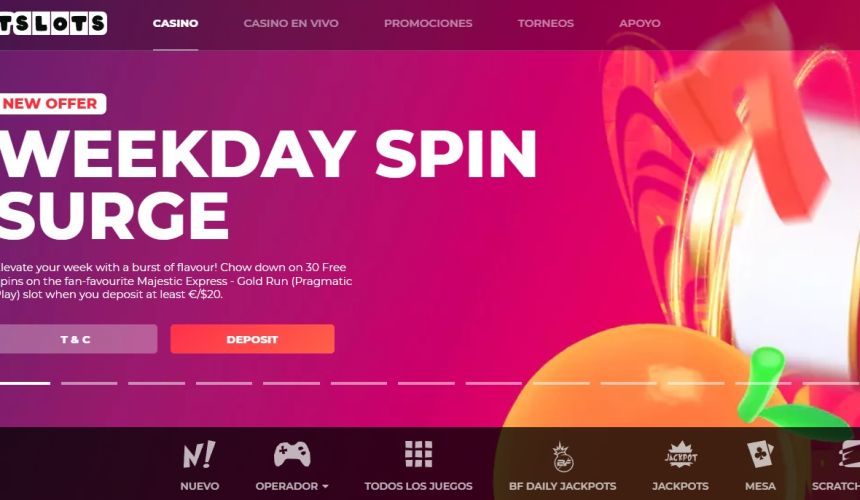Viewport: 860px width, 500px height.
Task: Jump to the second carousel slide indicator
Action: click(89, 383)
